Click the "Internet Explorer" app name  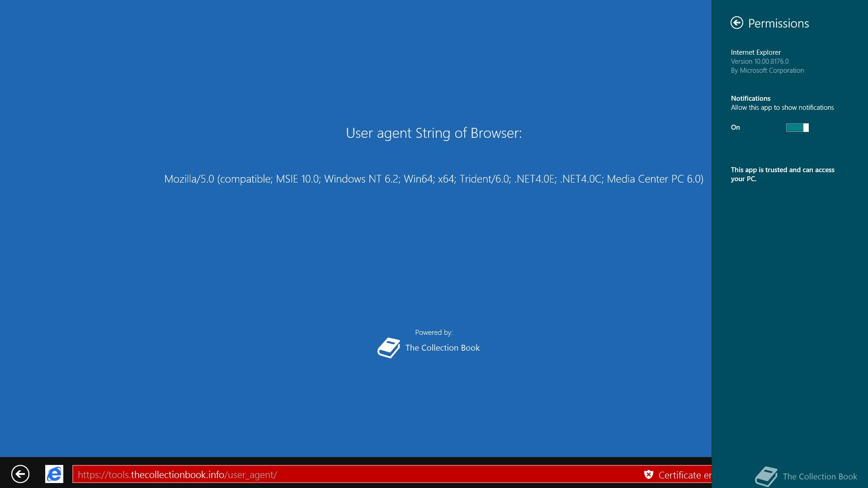755,52
